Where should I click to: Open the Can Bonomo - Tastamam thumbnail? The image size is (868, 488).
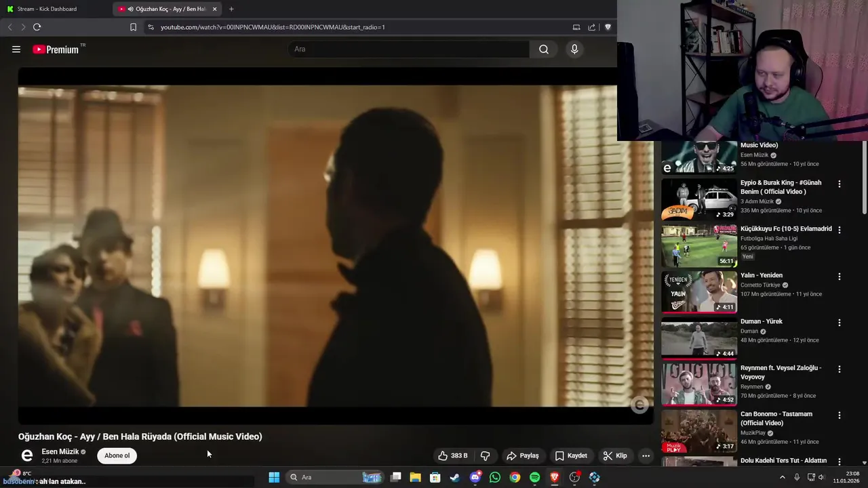pyautogui.click(x=699, y=430)
